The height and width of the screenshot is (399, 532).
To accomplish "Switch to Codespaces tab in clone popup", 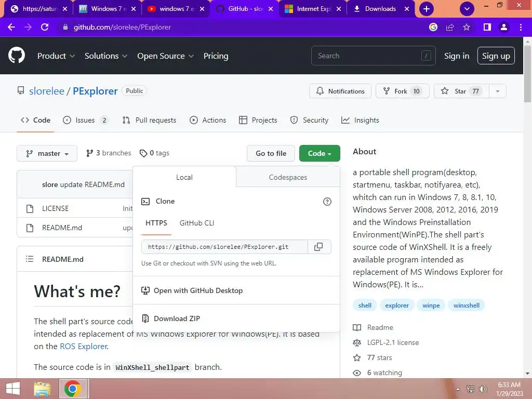I will point(288,177).
